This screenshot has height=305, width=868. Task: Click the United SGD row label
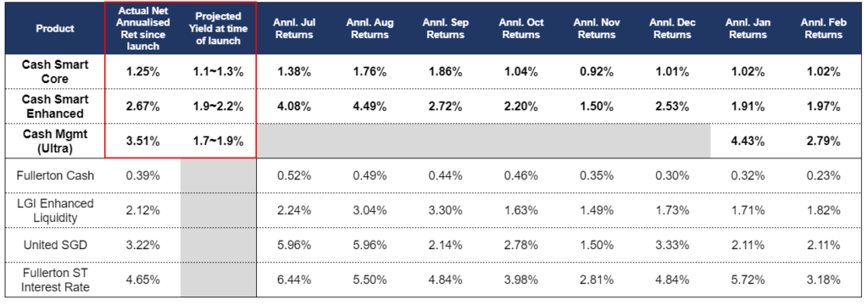pos(55,245)
